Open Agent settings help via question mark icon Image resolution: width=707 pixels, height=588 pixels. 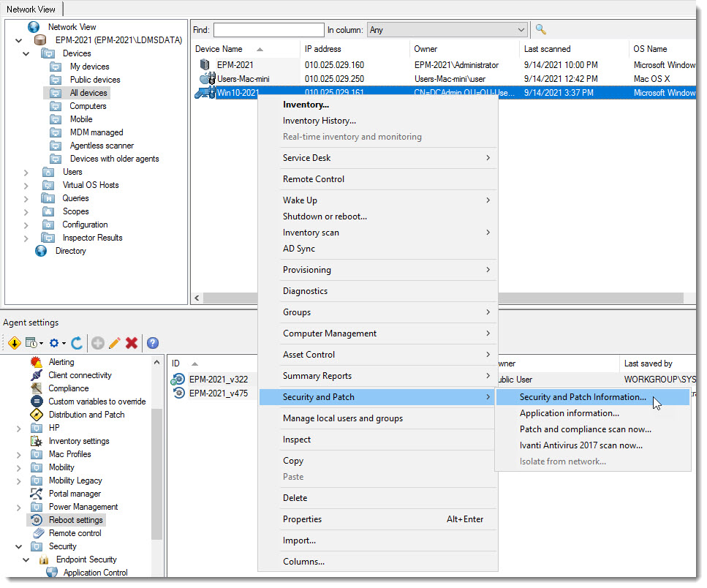point(152,342)
